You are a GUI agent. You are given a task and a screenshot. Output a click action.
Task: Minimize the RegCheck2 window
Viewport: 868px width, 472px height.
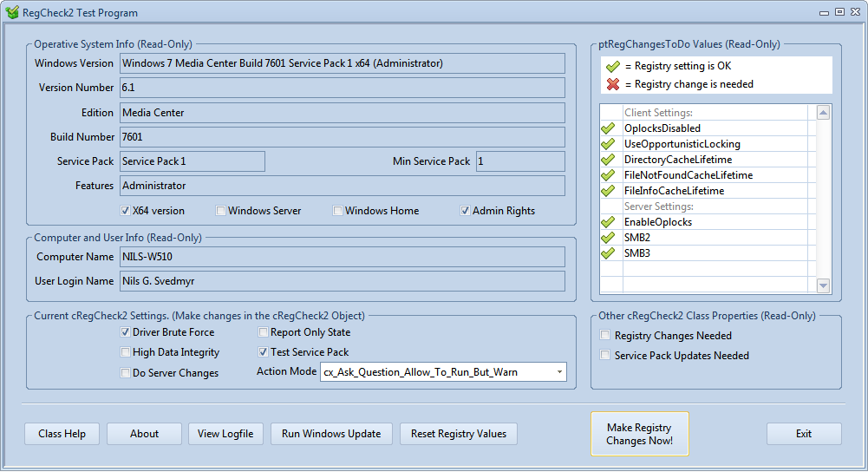coord(824,12)
